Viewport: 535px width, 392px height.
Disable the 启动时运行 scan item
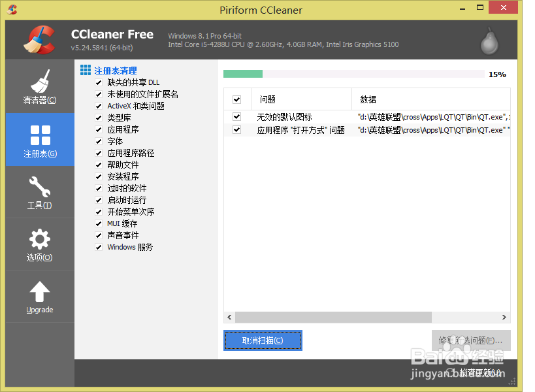click(98, 199)
